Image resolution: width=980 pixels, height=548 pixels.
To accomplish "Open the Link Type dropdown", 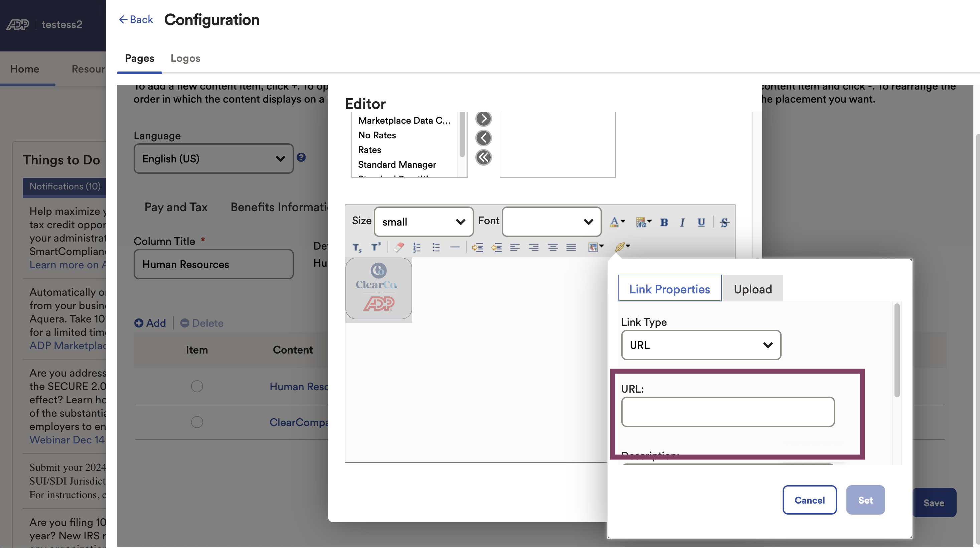I will [x=701, y=345].
